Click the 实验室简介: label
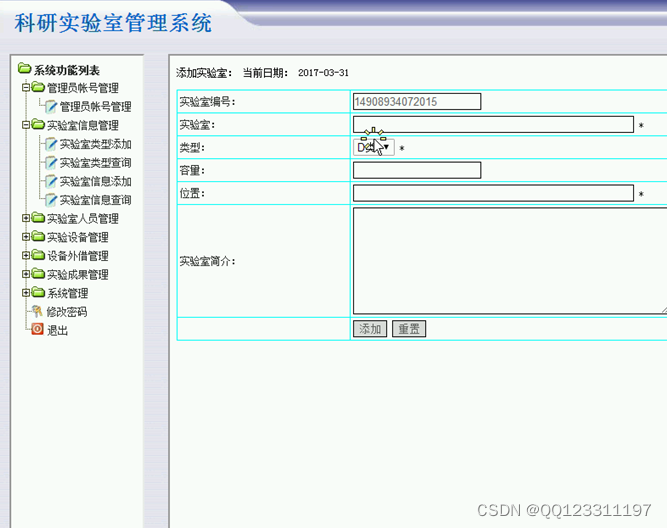Viewport: 667px width, 528px height. pos(208,261)
